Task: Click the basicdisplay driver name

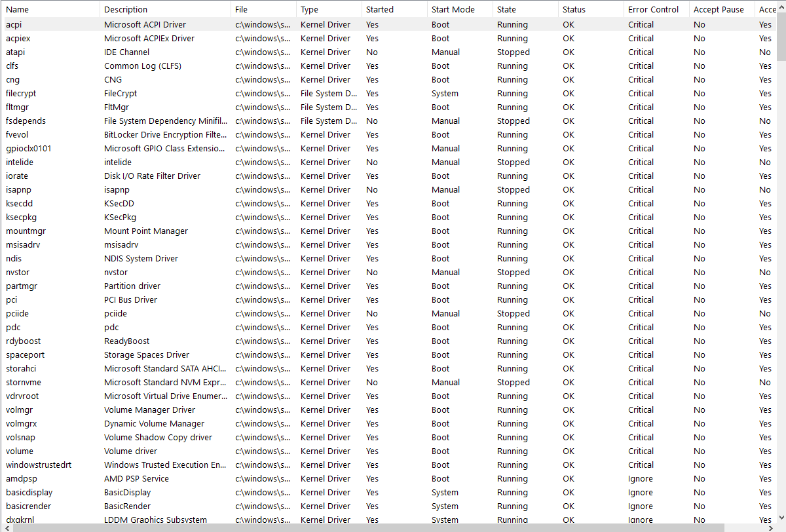Action: (x=29, y=492)
